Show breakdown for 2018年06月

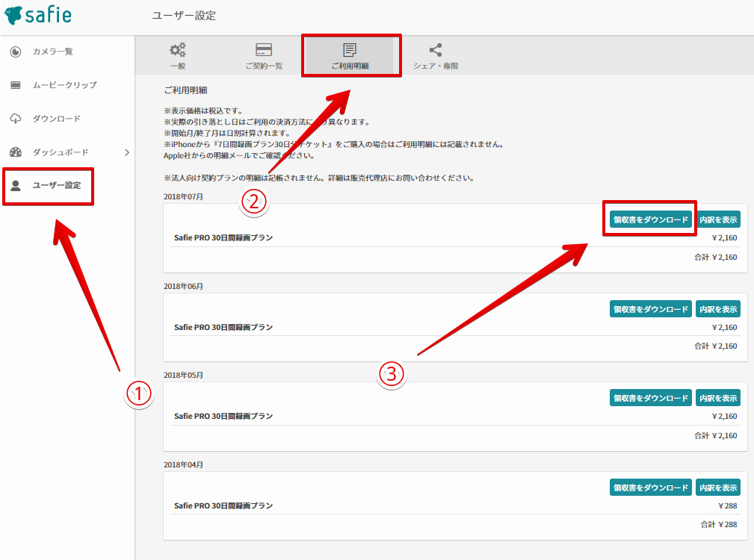point(718,309)
